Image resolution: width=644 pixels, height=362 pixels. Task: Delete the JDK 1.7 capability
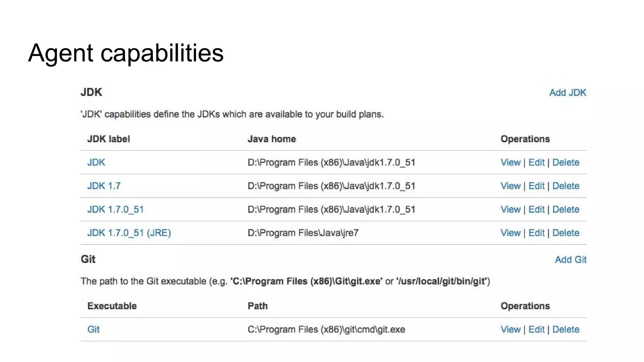(x=566, y=186)
